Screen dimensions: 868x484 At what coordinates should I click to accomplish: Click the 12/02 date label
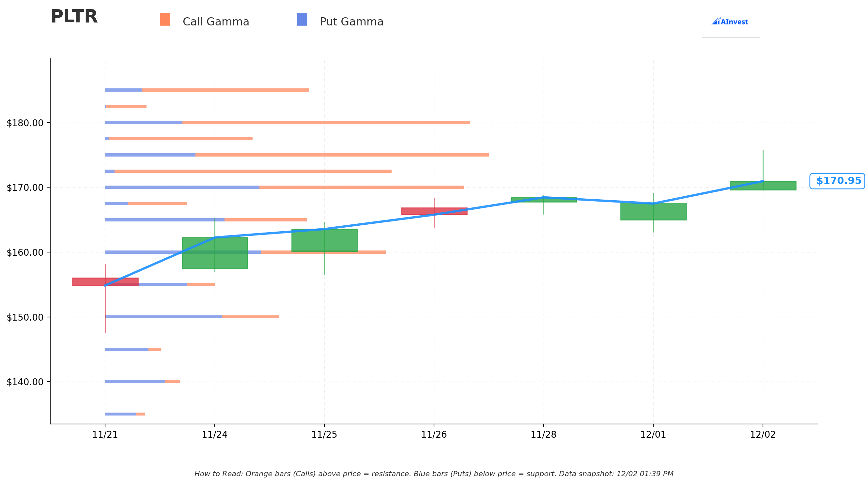tap(763, 435)
